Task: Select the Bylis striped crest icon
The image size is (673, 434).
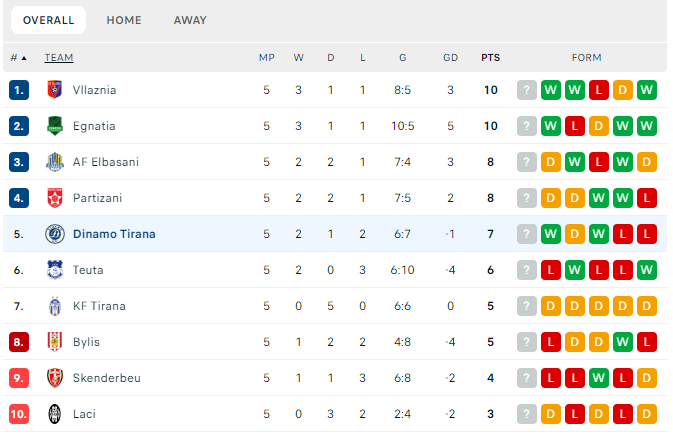Action: click(55, 342)
